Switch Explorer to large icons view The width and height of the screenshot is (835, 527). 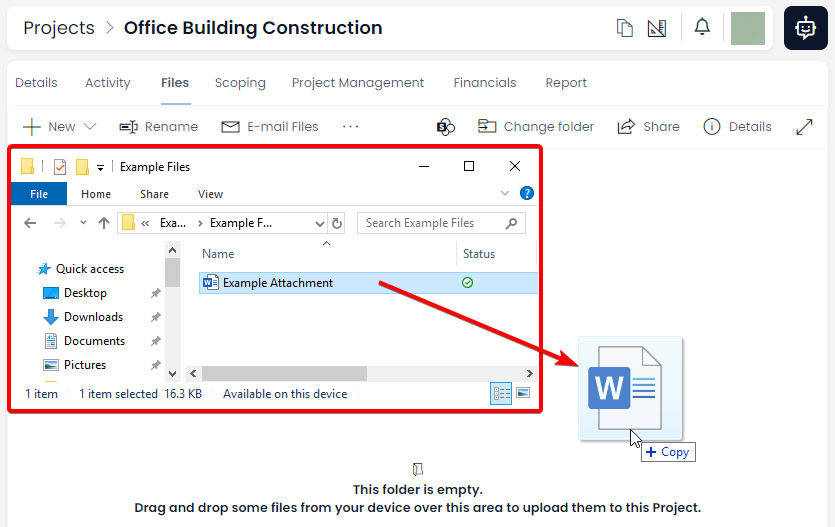pos(522,394)
